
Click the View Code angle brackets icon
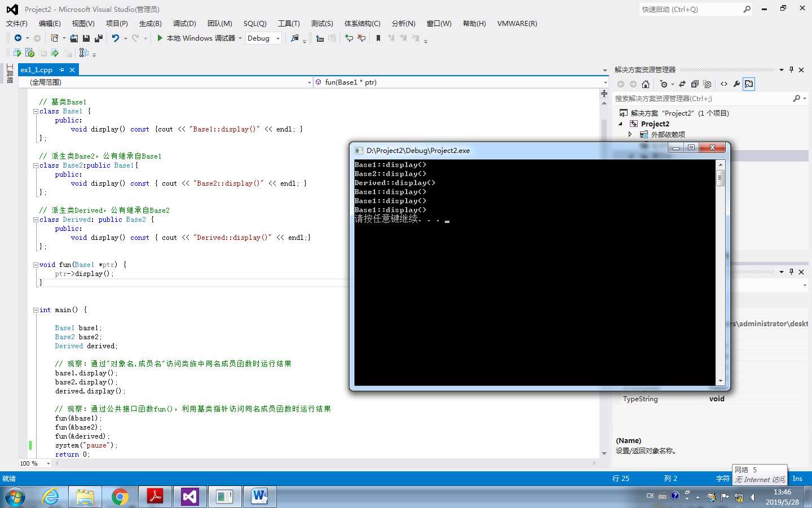724,84
